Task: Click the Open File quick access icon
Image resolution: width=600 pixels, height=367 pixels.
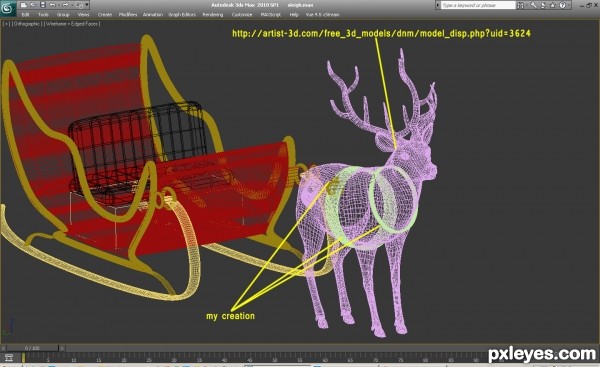Action: point(33,5)
